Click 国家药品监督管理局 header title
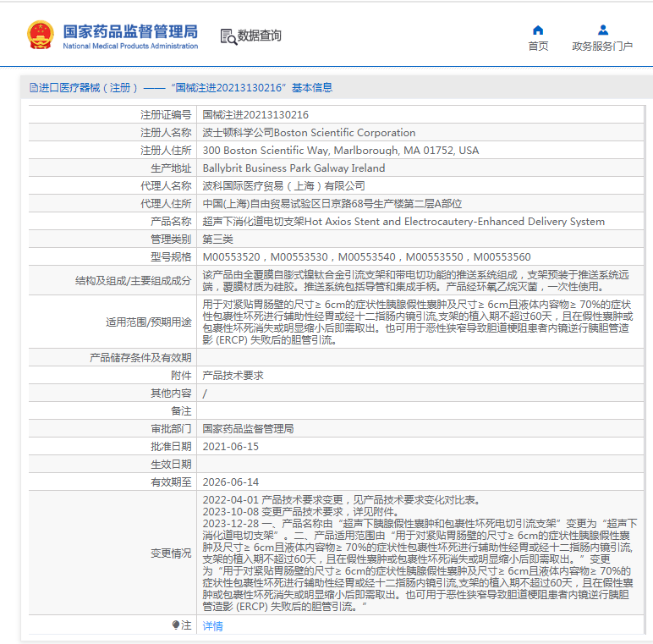Image resolution: width=653 pixels, height=644 pixels. coord(130,31)
